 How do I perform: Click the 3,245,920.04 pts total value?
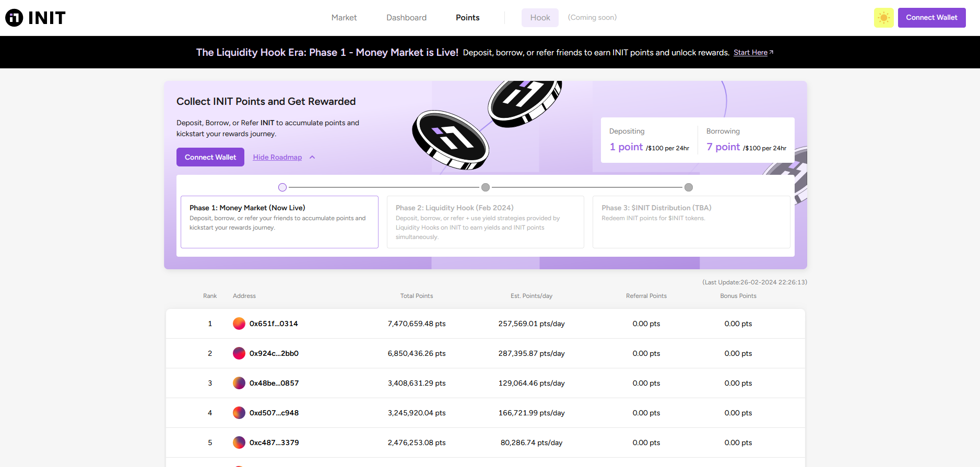pyautogui.click(x=417, y=413)
